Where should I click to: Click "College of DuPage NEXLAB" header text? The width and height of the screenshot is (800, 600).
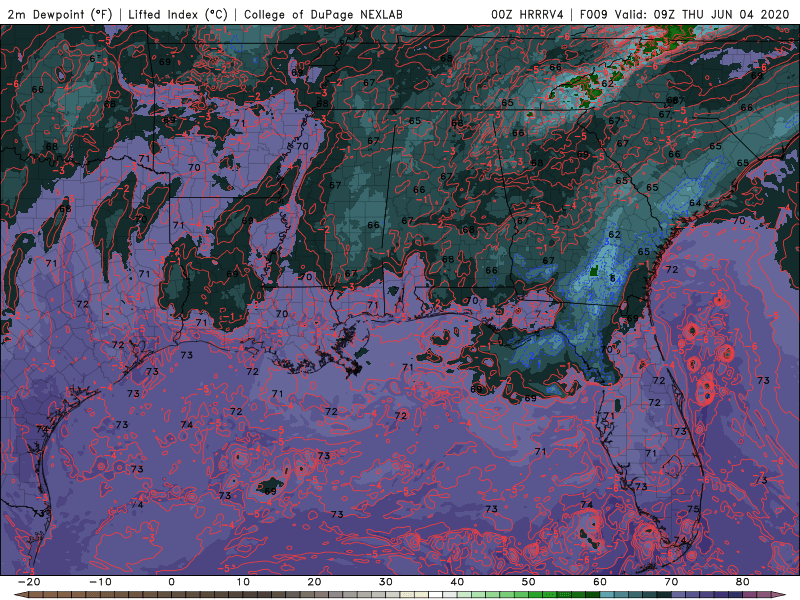[x=323, y=14]
